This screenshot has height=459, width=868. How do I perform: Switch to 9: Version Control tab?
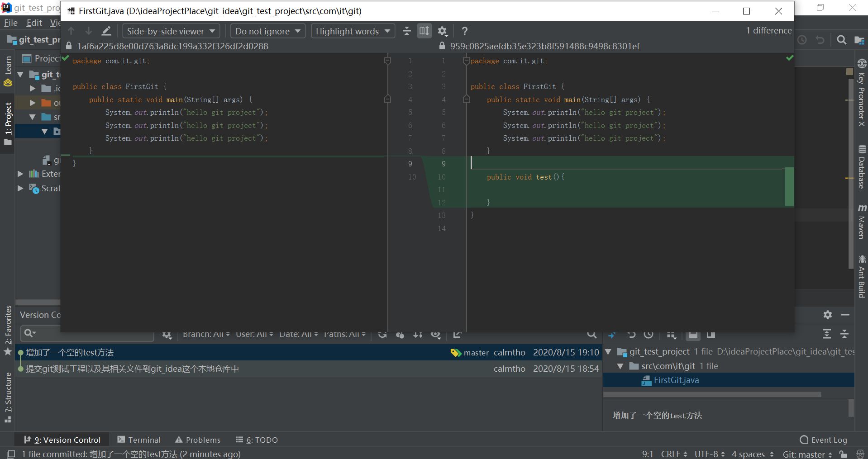click(62, 440)
